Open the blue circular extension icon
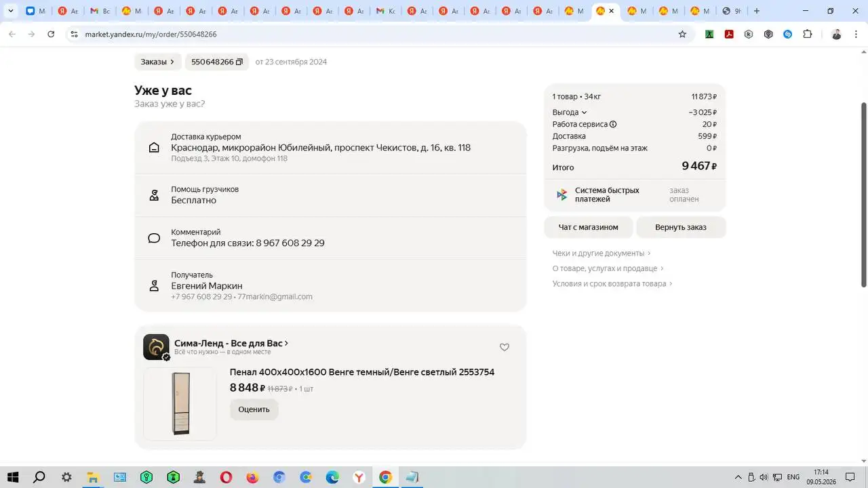868x488 pixels. [x=788, y=34]
